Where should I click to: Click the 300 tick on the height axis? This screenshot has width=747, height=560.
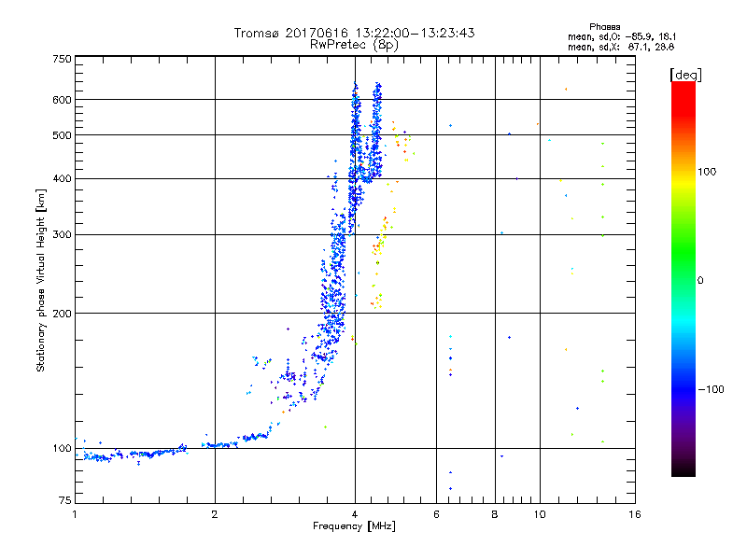click(x=62, y=234)
